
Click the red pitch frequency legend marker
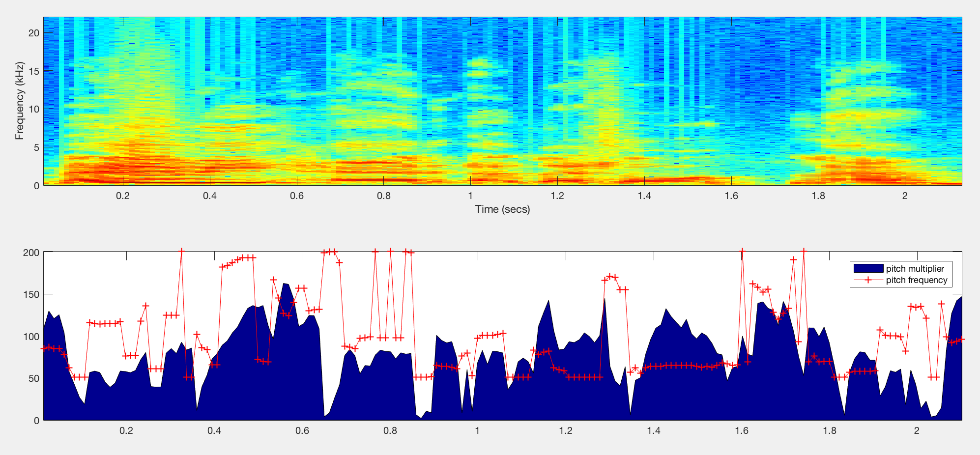pyautogui.click(x=868, y=280)
